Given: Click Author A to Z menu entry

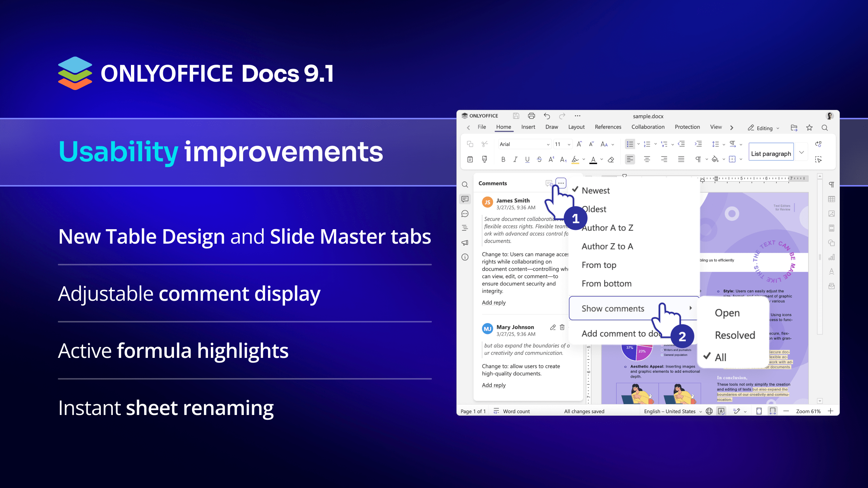Looking at the screenshot, I should point(607,228).
